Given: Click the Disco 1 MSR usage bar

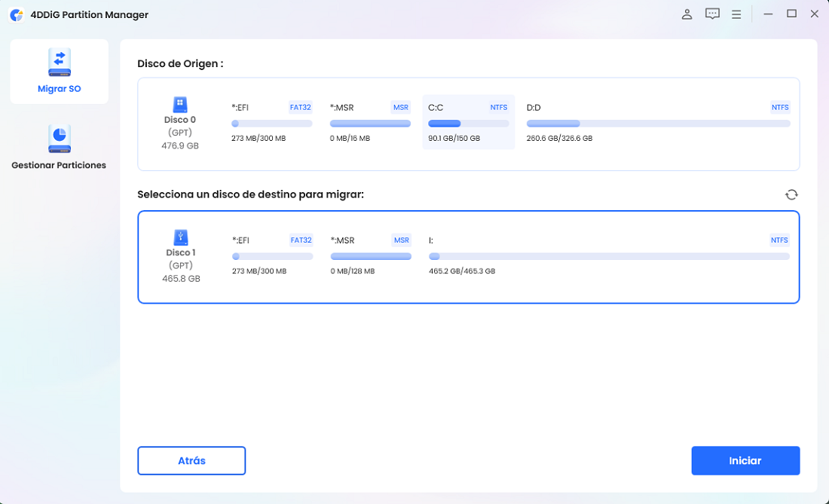Looking at the screenshot, I should (371, 256).
